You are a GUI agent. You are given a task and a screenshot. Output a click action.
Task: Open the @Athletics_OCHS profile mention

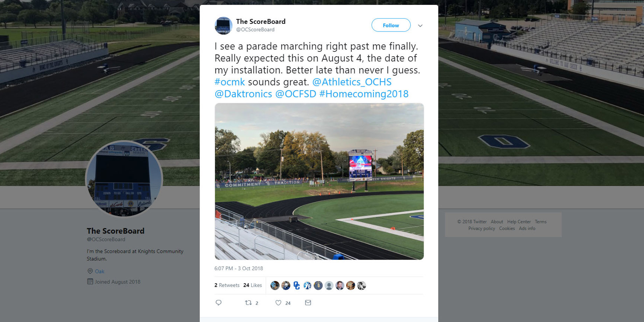pyautogui.click(x=352, y=82)
